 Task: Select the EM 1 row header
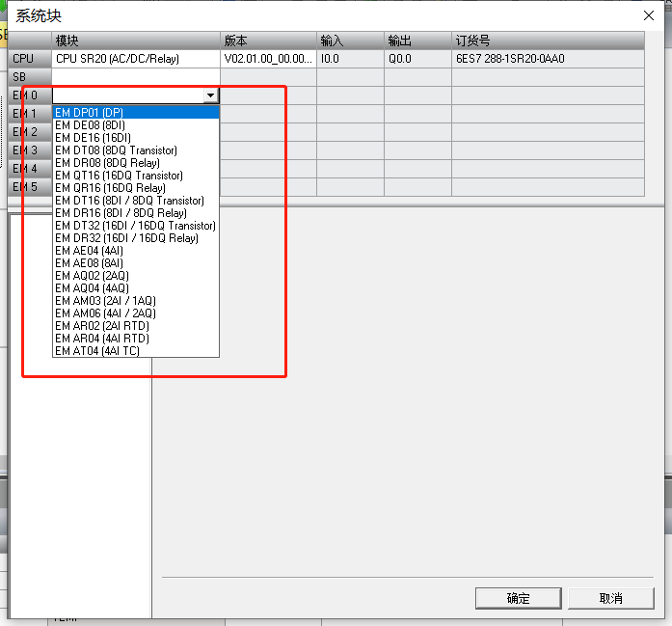[30, 114]
